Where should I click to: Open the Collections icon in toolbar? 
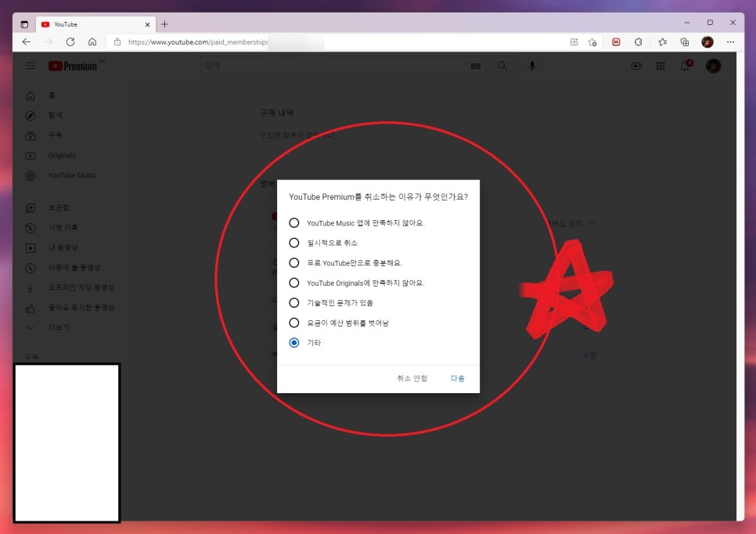pos(685,42)
